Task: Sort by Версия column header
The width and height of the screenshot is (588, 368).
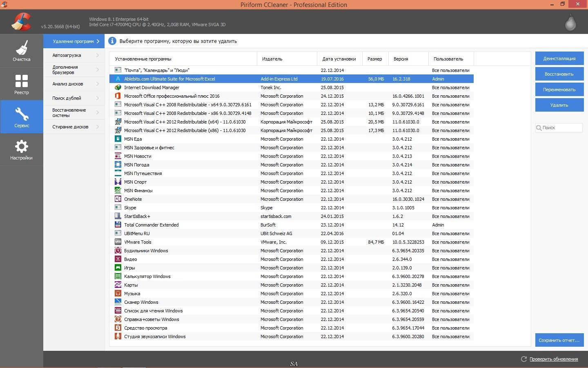Action: point(408,59)
